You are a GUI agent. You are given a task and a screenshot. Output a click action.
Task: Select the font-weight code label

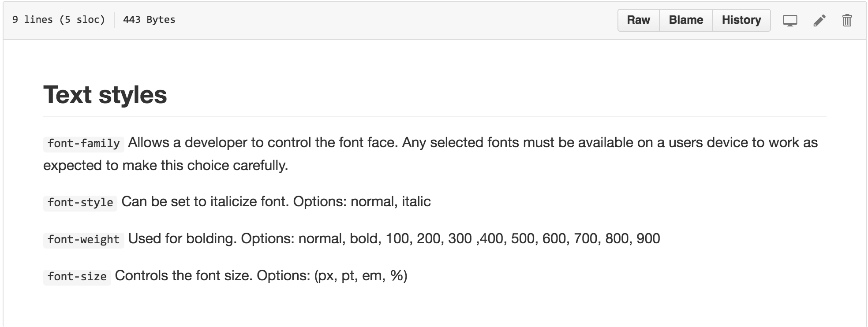84,240
